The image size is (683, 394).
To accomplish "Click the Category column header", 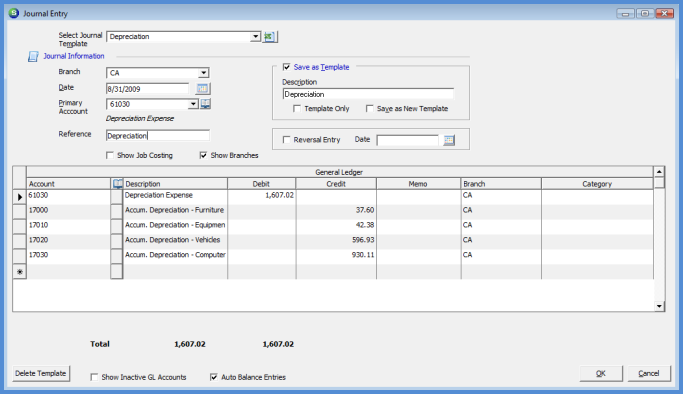I will click(597, 184).
